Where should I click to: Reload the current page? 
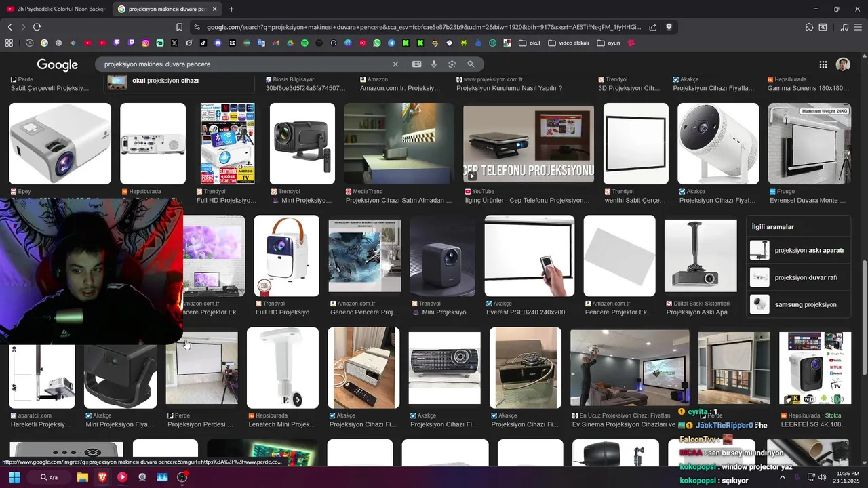click(x=37, y=27)
